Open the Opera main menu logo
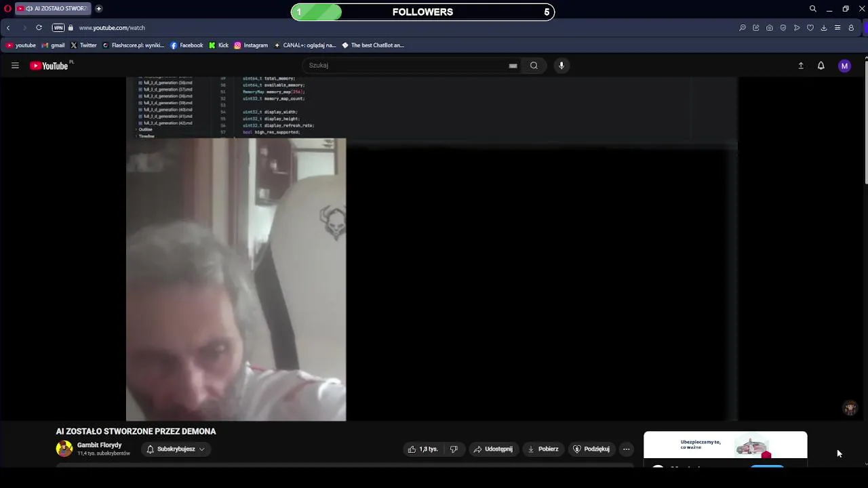Image resolution: width=868 pixels, height=488 pixels. coord(7,9)
